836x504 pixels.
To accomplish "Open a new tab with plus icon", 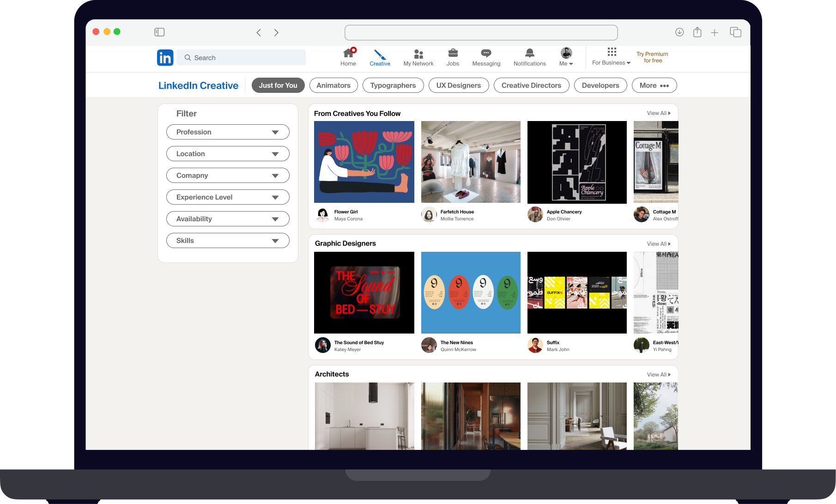I will coord(715,32).
